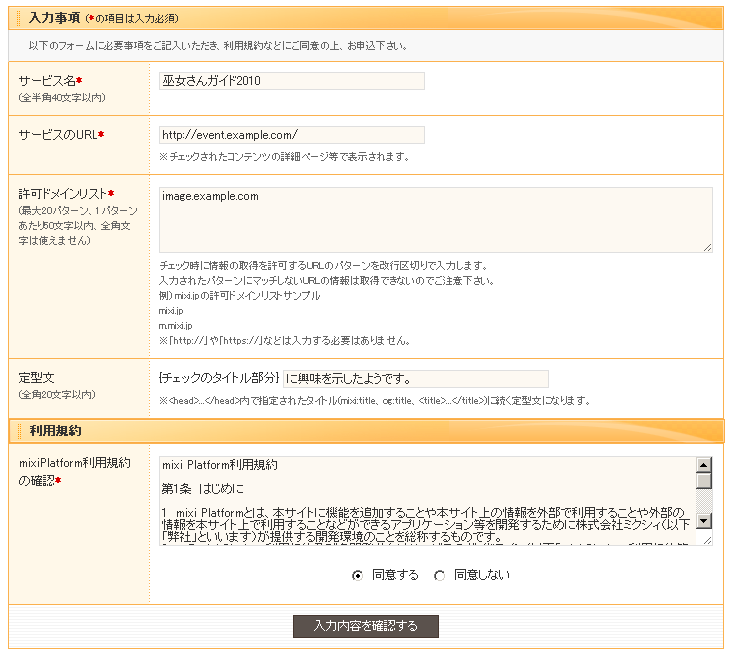Select the 同意する radio button
Image resolution: width=734 pixels, height=658 pixels.
point(357,575)
